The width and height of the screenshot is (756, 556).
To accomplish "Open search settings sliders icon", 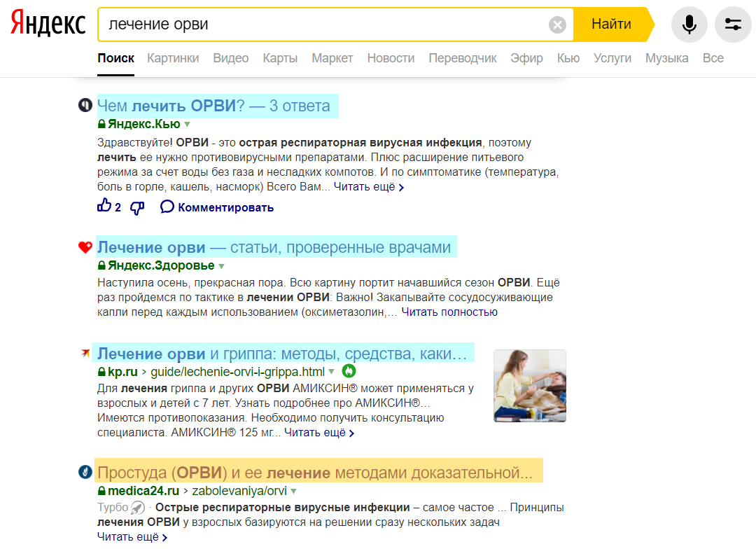I will coord(733,24).
